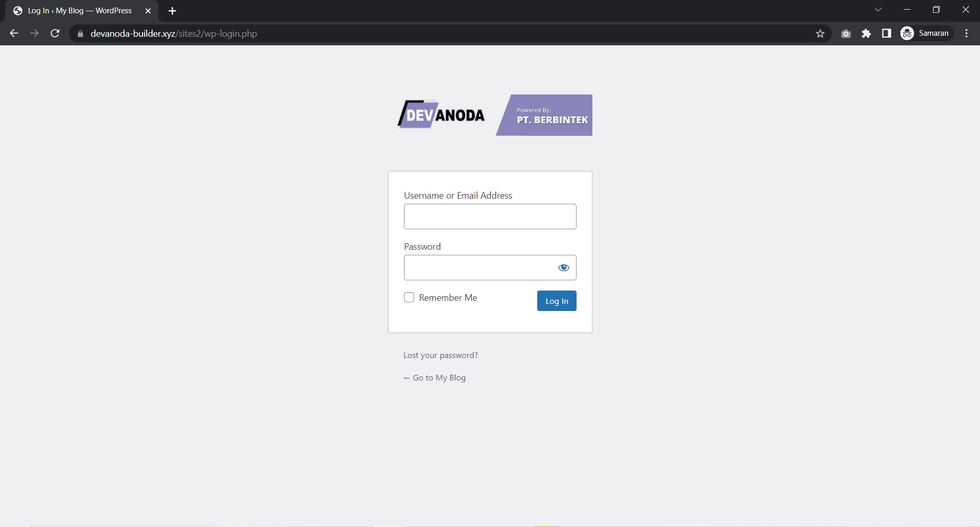Click the Log In button
This screenshot has height=527, width=980.
pos(557,301)
